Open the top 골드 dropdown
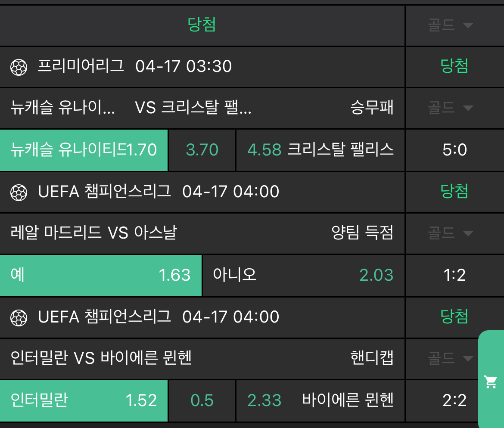 (x=451, y=25)
